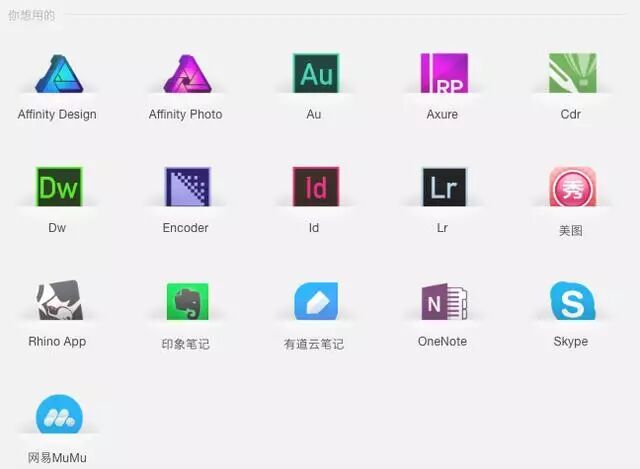Launch the Youdao Note blue pen icon
Screen dimensions: 640x469
(316, 301)
